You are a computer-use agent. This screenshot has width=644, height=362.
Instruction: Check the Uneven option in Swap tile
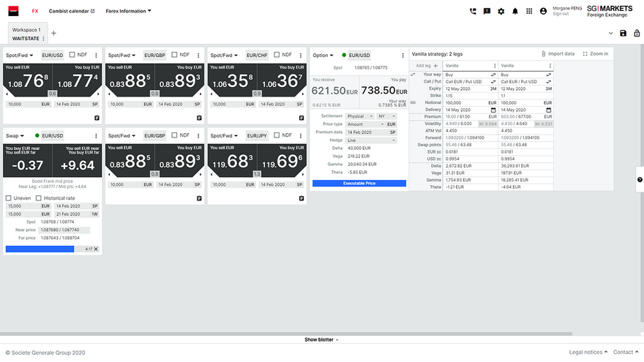(x=8, y=198)
